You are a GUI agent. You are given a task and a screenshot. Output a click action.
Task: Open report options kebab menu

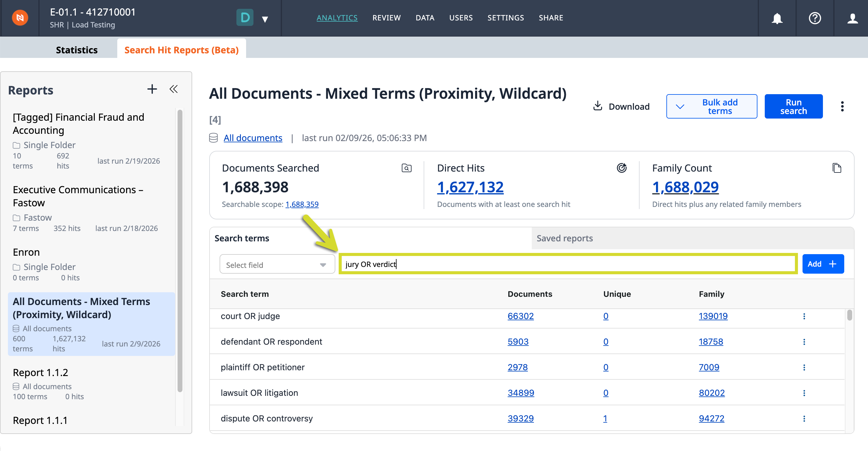(x=842, y=107)
